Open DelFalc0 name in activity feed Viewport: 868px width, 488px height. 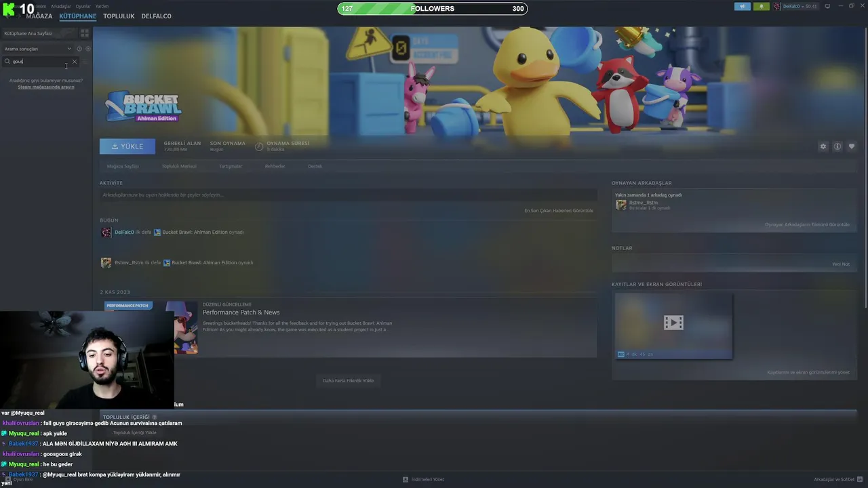click(124, 232)
